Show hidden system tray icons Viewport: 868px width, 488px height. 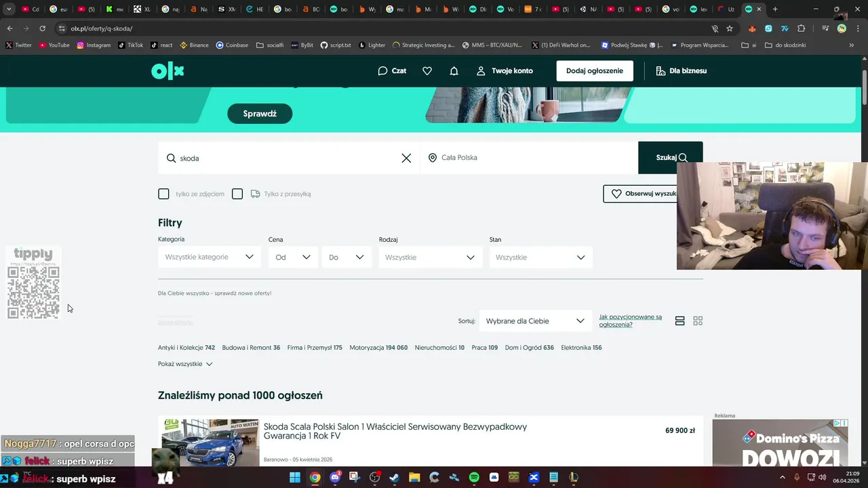783,477
